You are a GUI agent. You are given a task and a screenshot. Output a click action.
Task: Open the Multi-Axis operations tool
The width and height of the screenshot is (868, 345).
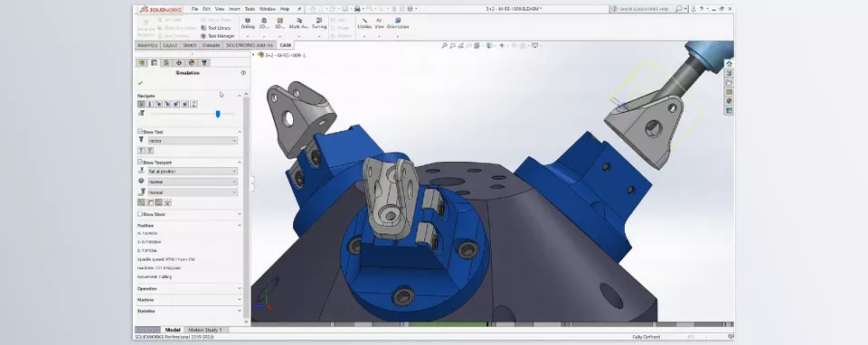(299, 23)
